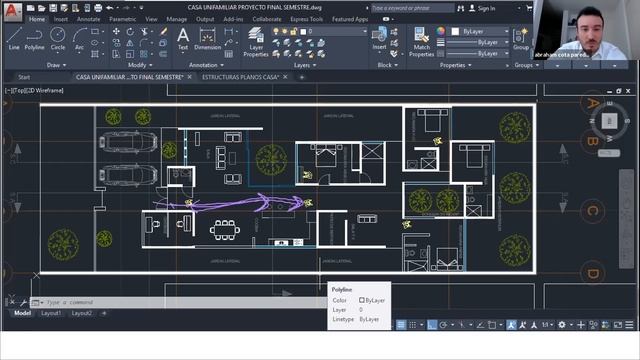Image resolution: width=640 pixels, height=360 pixels.
Task: Expand the Layers panel dropdown
Action: coord(305,65)
